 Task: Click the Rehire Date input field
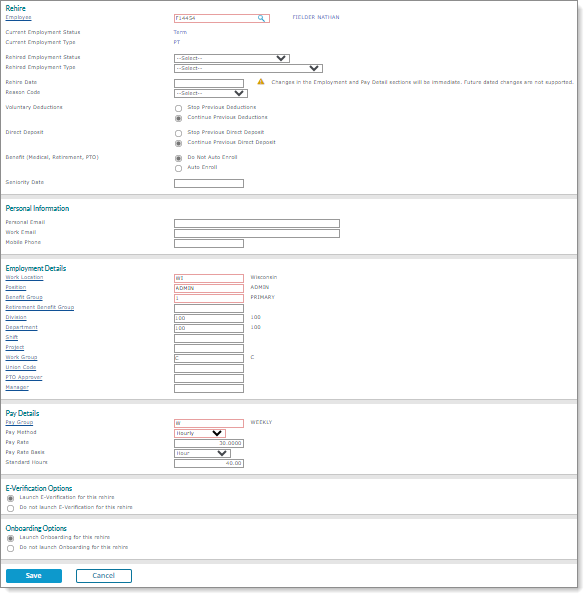click(209, 83)
